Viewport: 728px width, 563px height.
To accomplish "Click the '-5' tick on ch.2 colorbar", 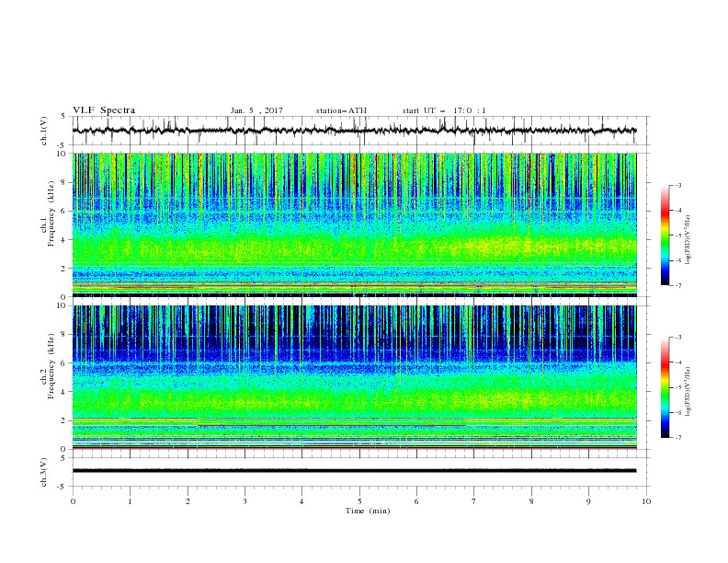I will click(677, 387).
